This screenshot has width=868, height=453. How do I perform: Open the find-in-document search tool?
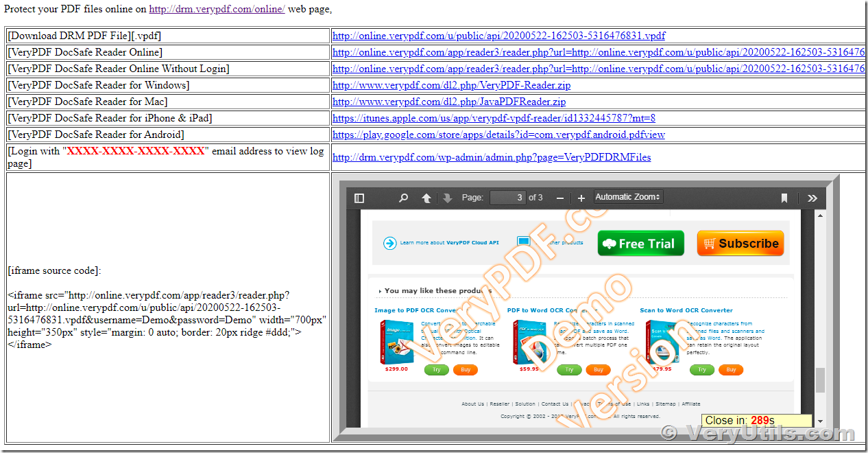tap(404, 198)
